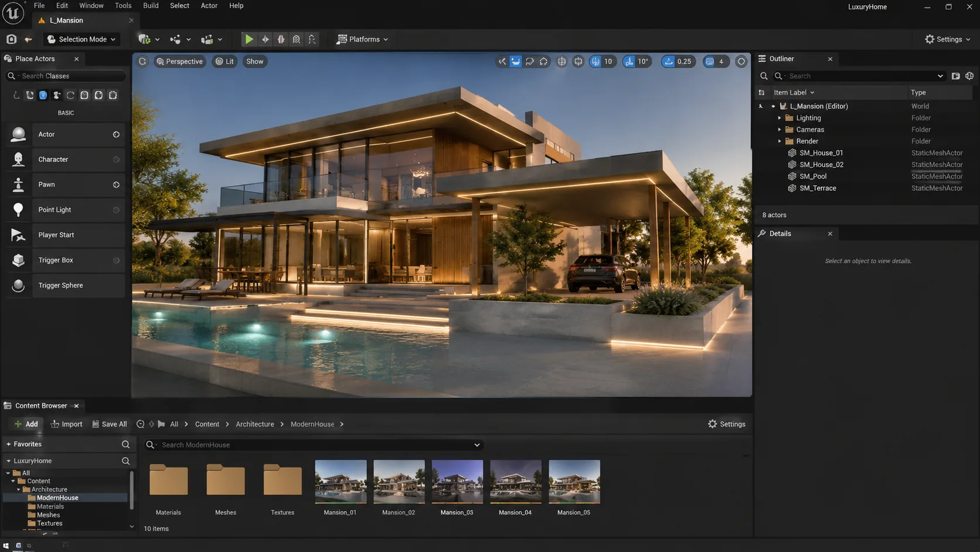The image size is (980, 552).
Task: Click the Search ModernHouse input field
Action: [314, 445]
